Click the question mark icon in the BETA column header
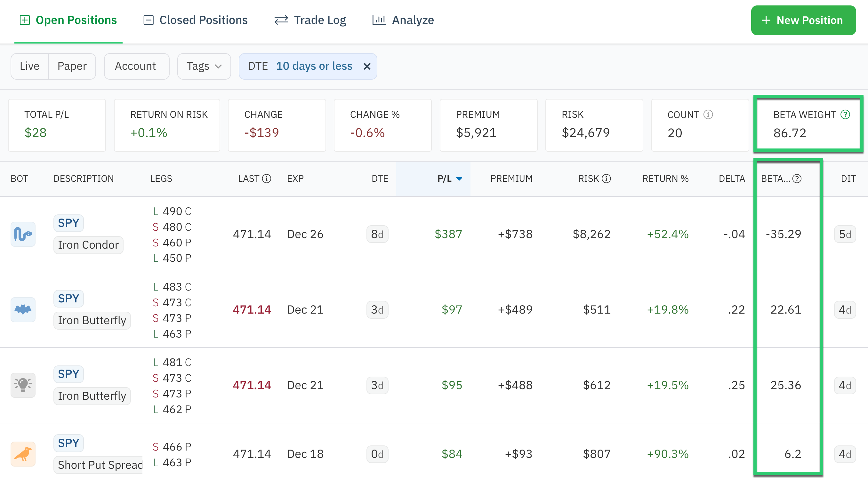The height and width of the screenshot is (480, 868). [x=797, y=179]
